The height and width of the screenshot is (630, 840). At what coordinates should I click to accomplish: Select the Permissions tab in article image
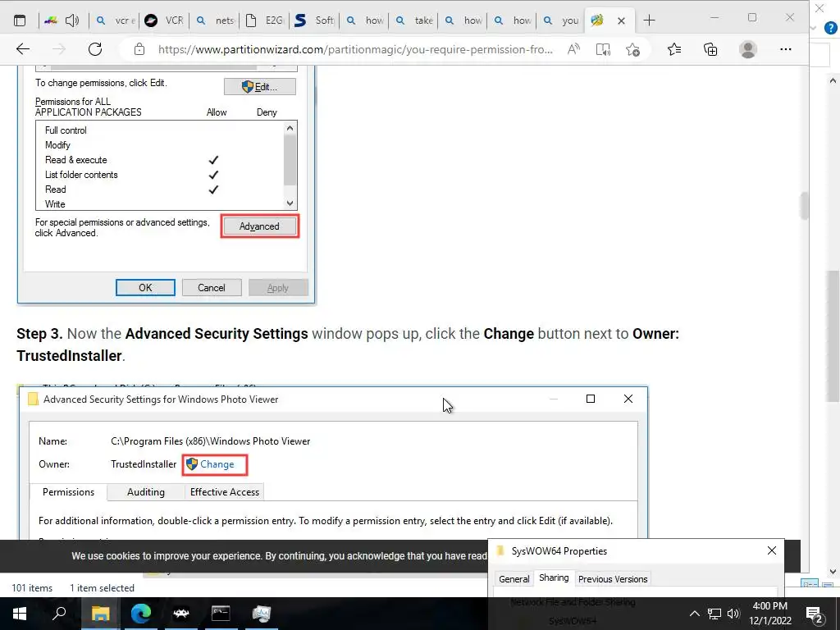click(x=68, y=492)
